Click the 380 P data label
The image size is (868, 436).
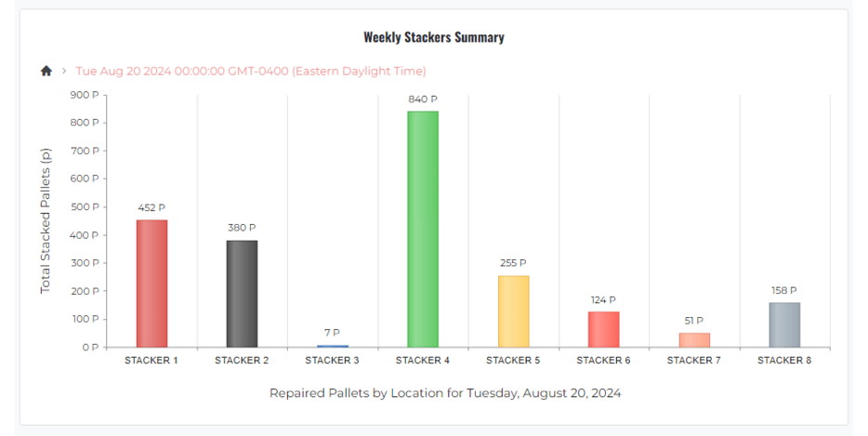pos(242,228)
